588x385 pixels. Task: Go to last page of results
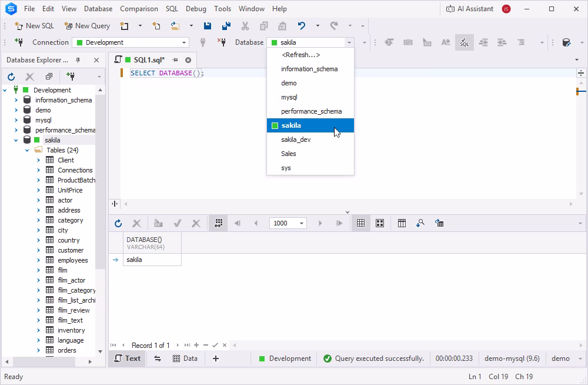[339, 223]
